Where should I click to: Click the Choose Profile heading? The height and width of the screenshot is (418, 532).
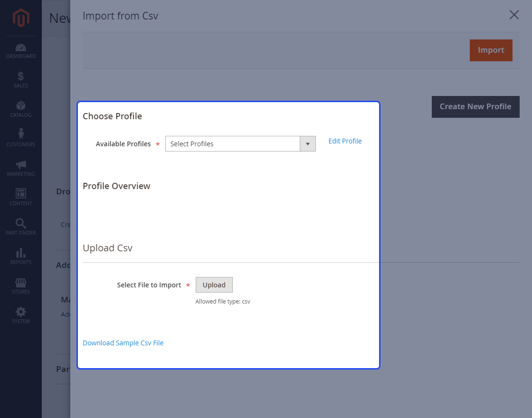(x=112, y=116)
